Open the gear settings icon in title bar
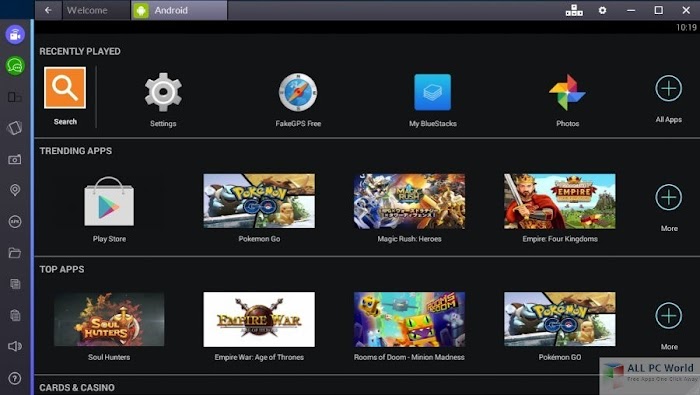The image size is (700, 395). point(602,10)
